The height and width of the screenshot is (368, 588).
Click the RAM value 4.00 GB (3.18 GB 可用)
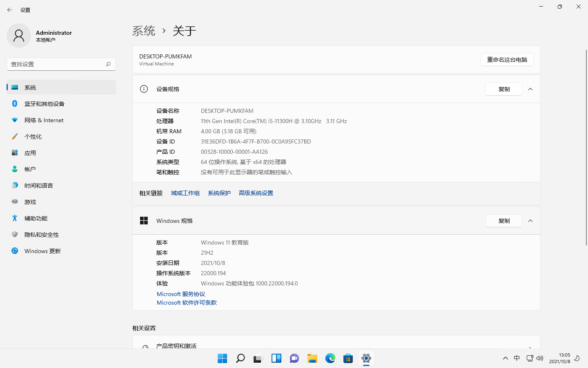229,131
